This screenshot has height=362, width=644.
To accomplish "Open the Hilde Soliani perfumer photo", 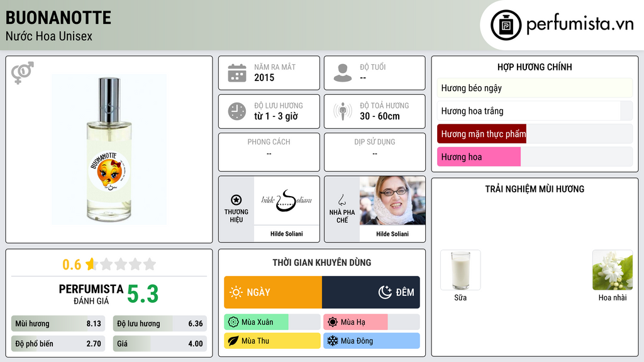I will (x=392, y=200).
